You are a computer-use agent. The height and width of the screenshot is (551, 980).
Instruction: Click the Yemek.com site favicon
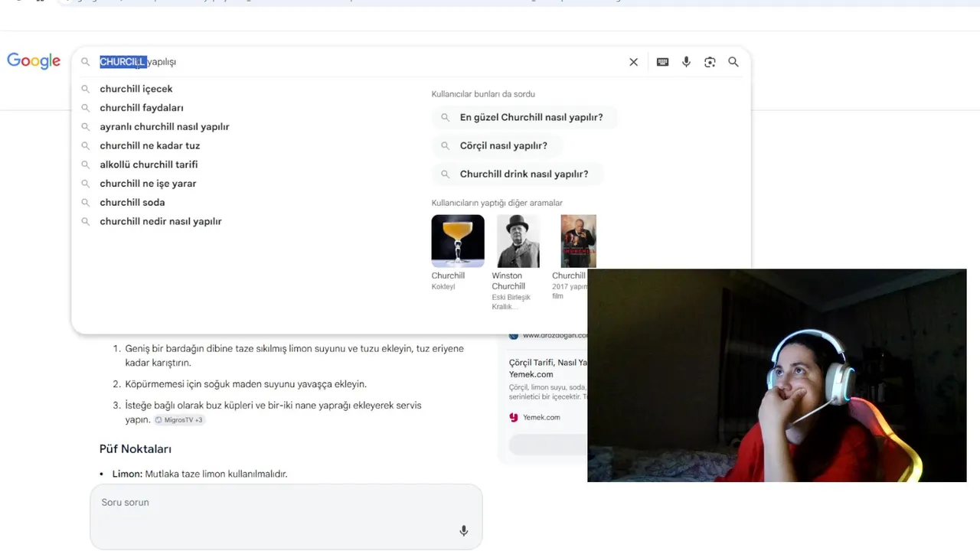tap(514, 417)
